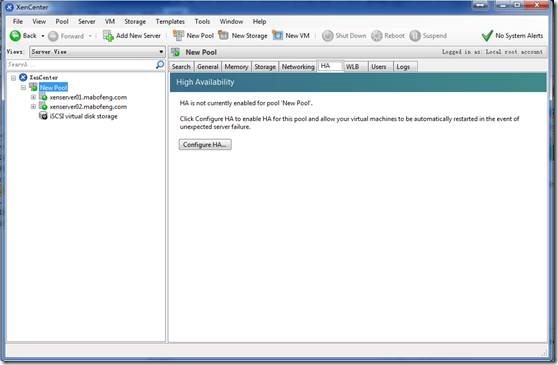Select xenserver01.mabofeng.com in the tree
This screenshot has width=558, height=365.
pyautogui.click(x=88, y=97)
